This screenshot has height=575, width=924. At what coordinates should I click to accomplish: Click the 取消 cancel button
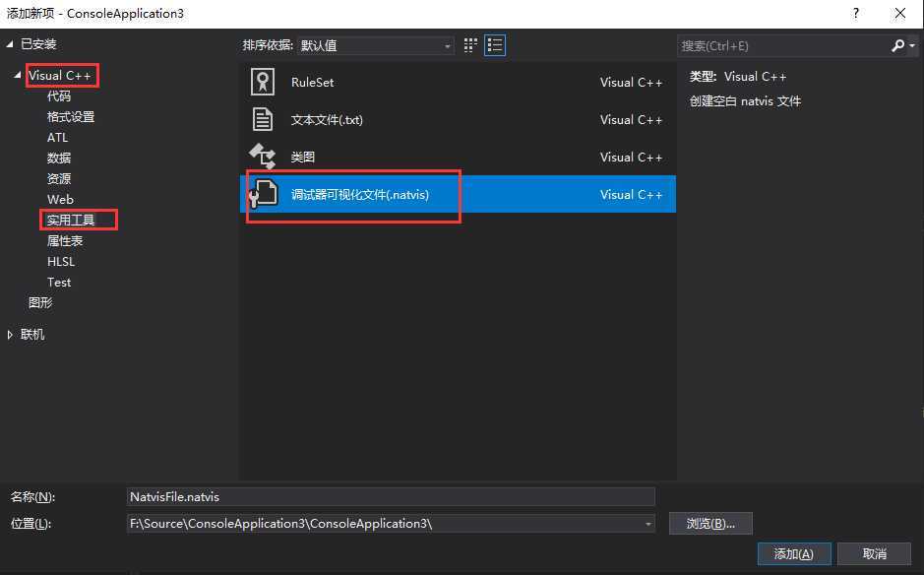pyautogui.click(x=874, y=553)
